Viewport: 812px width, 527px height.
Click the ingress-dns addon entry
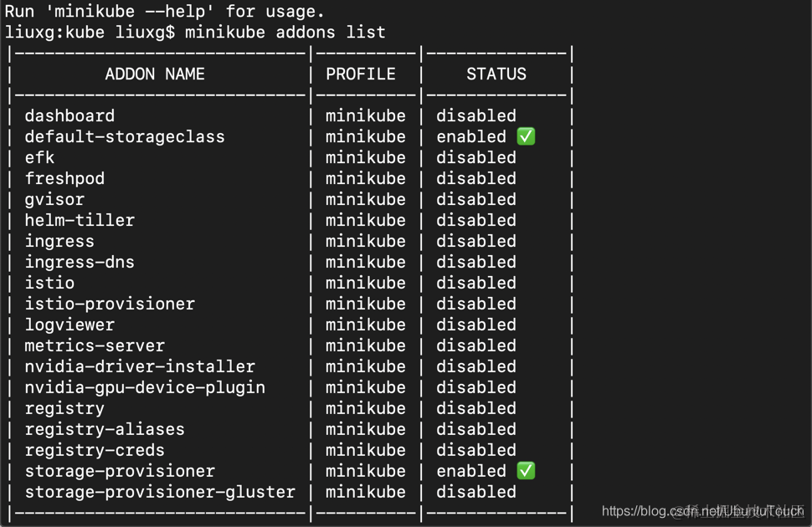coord(80,263)
